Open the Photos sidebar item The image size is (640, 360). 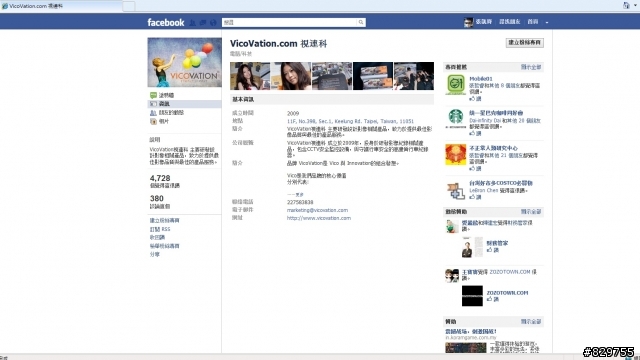(163, 121)
